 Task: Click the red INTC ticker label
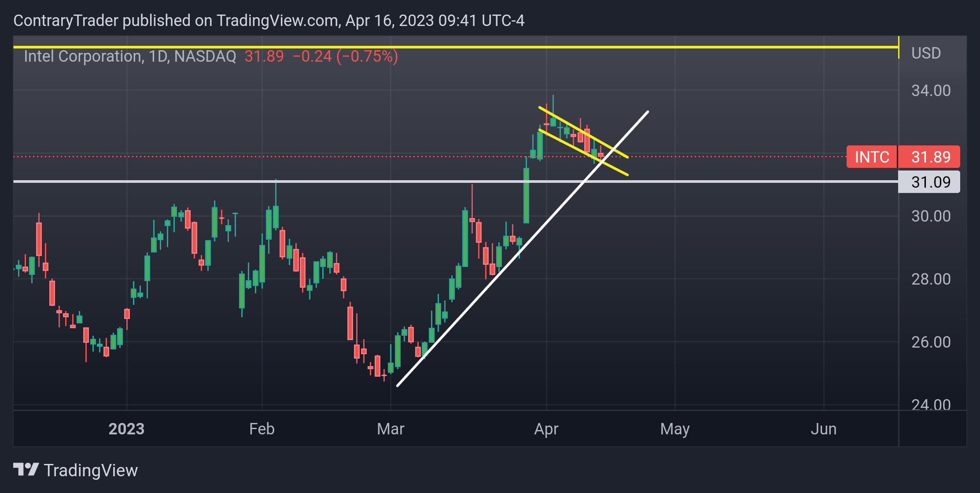point(872,157)
